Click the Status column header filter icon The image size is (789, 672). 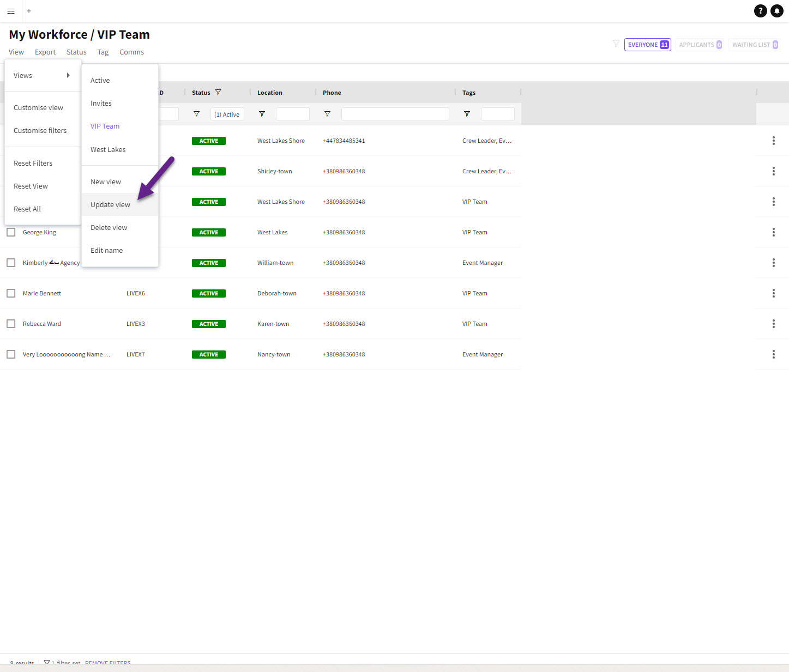218,92
